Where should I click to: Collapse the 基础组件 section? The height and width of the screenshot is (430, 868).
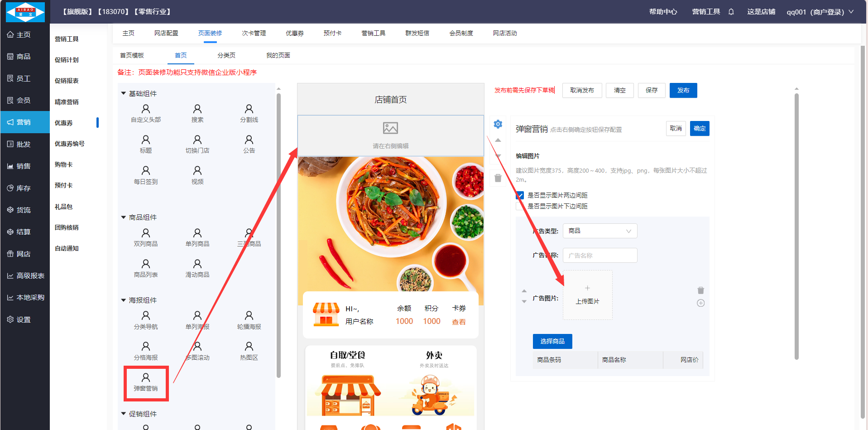pos(123,93)
